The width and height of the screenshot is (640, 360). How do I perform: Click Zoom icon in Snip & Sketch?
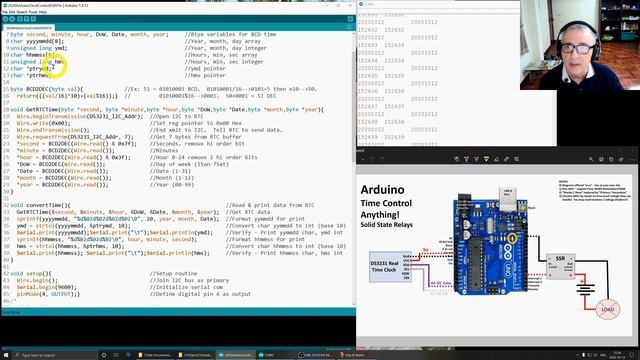pyautogui.click(x=591, y=159)
